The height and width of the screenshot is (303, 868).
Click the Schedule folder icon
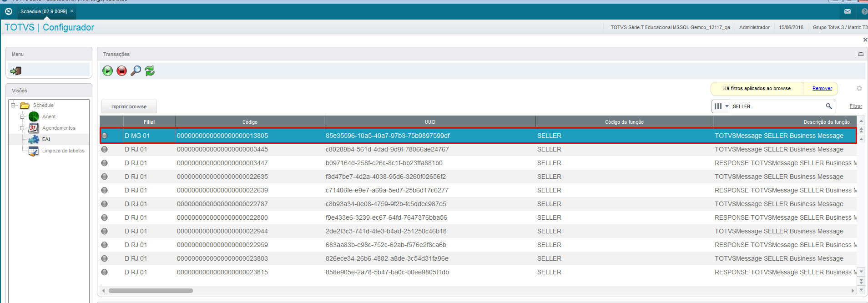click(25, 105)
